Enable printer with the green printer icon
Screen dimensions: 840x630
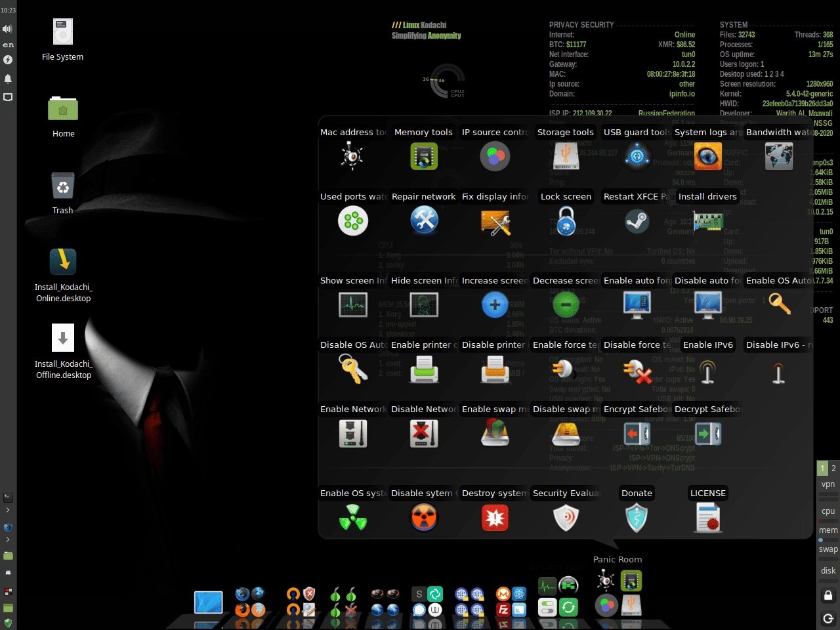point(424,369)
